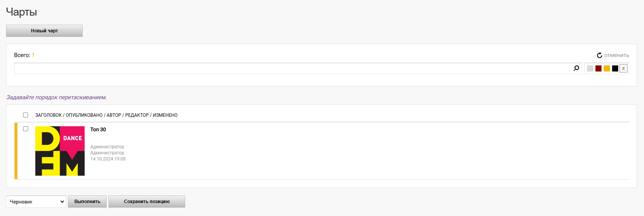
Task: Filter by the black status swatch
Action: tap(615, 68)
